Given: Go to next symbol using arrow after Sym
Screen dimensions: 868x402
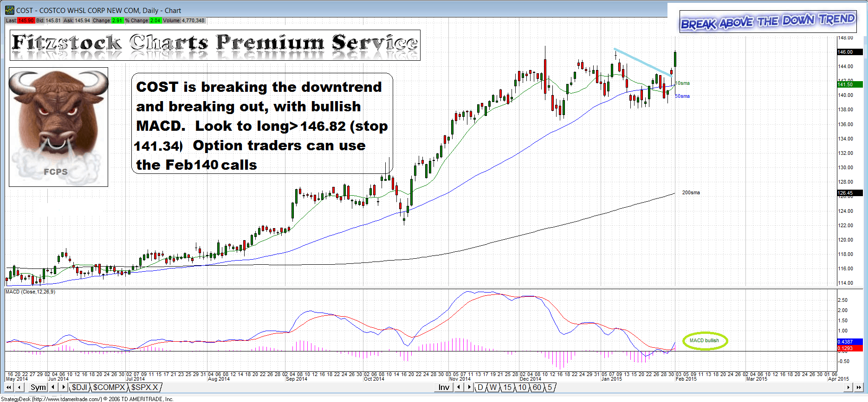Looking at the screenshot, I should tap(64, 387).
